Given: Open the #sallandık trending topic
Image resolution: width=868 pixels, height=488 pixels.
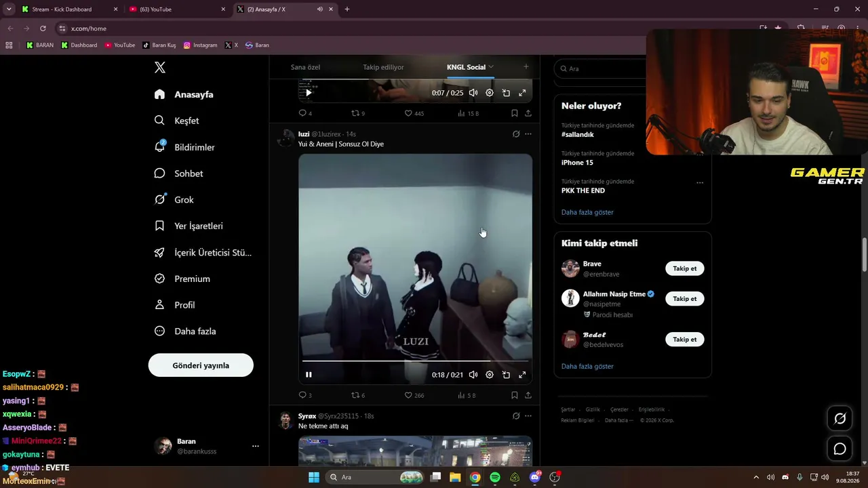Looking at the screenshot, I should (x=578, y=135).
